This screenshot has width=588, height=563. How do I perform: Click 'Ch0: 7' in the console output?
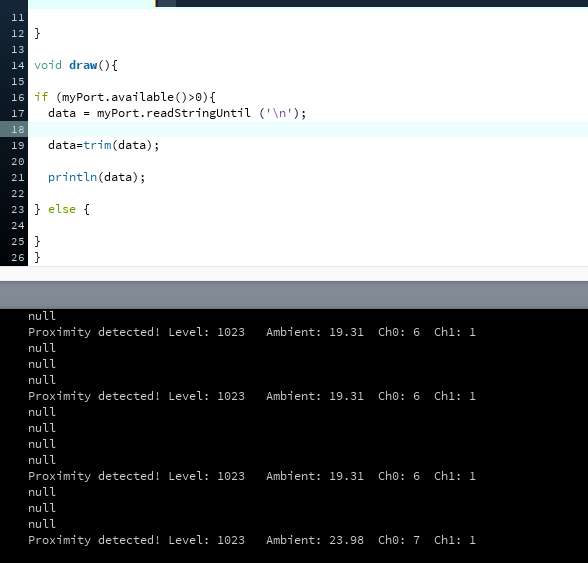tap(399, 540)
